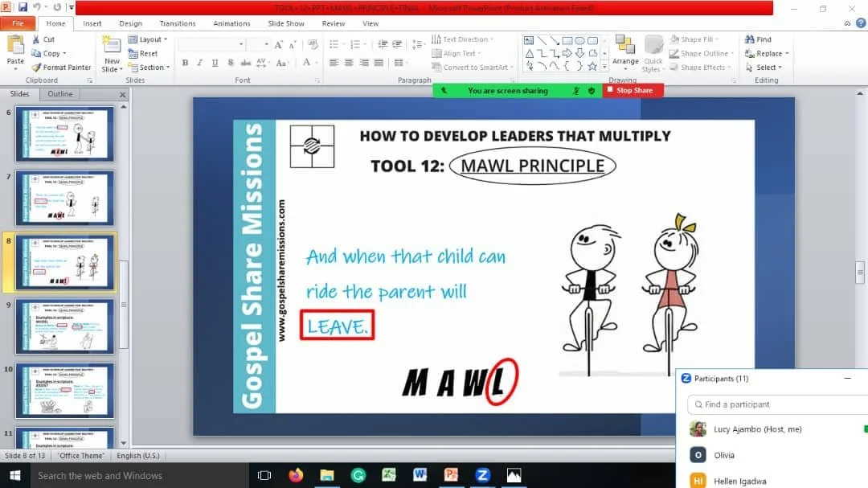
Task: Click the Save icon in title bar
Action: (23, 7)
